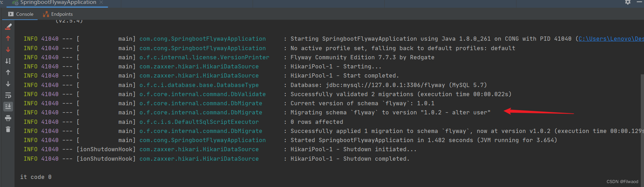Clear all console output with trash icon

pyautogui.click(x=8, y=129)
